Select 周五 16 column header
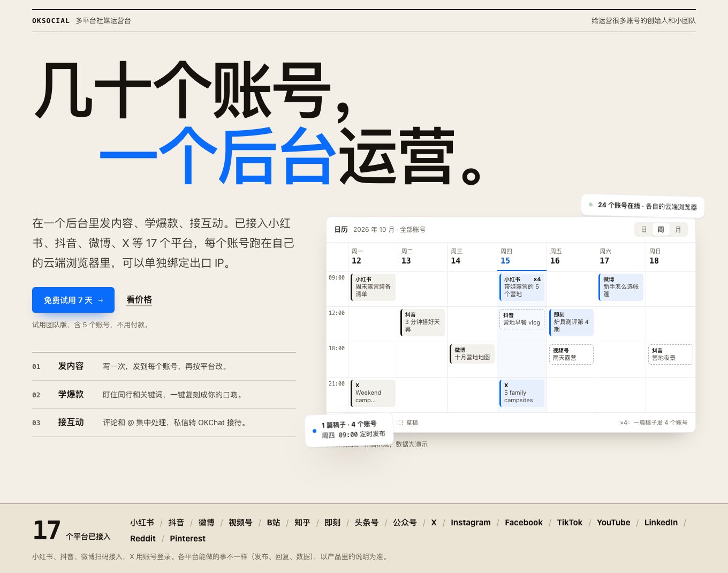The height and width of the screenshot is (573, 728). point(572,257)
